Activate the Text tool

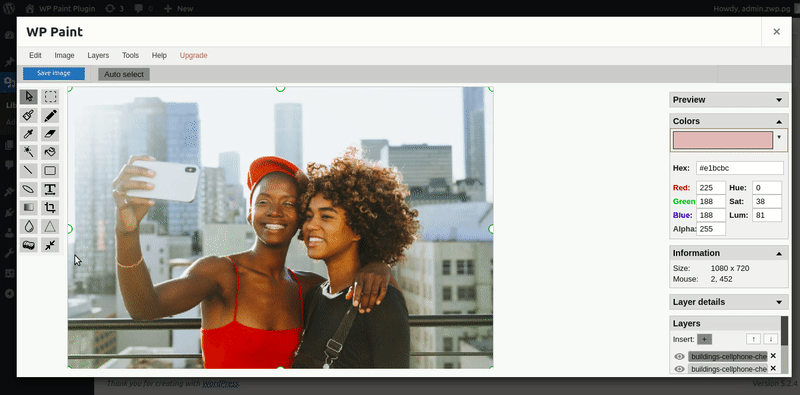point(50,189)
